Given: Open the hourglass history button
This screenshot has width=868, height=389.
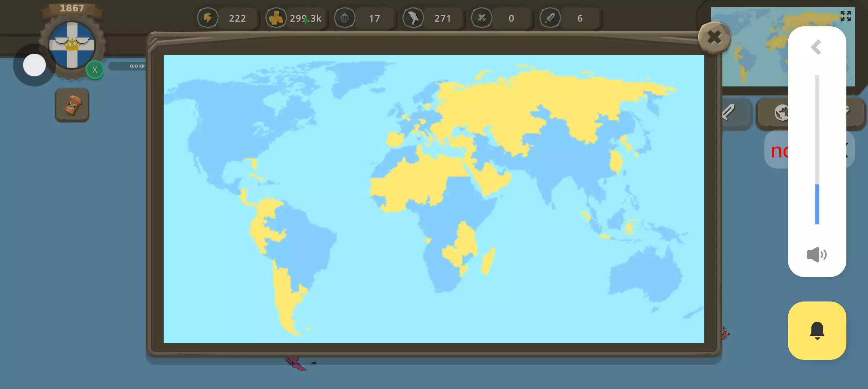Looking at the screenshot, I should [x=72, y=105].
